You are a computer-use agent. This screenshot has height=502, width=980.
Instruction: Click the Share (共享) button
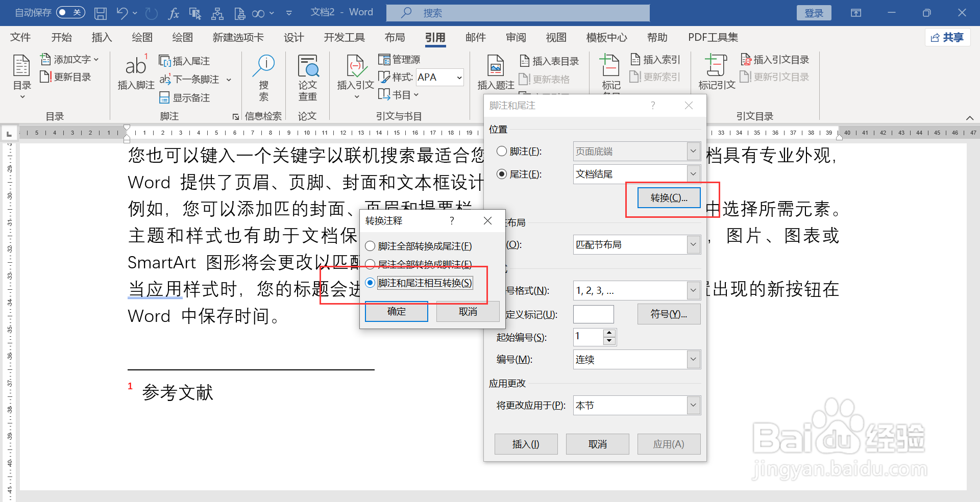coord(947,37)
